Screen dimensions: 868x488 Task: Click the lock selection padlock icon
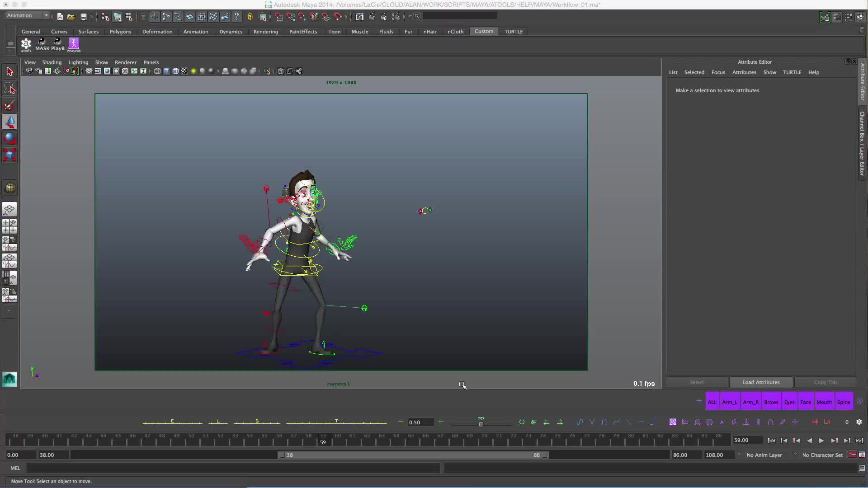[x=250, y=17]
